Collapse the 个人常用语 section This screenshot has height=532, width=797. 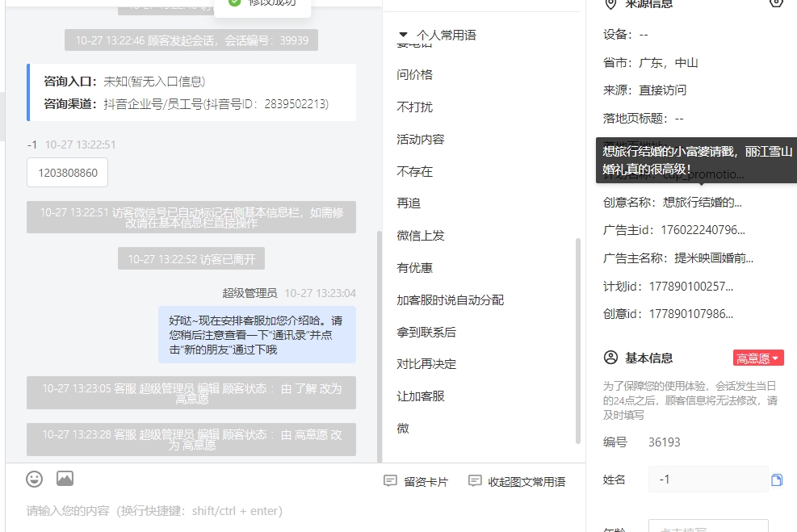click(x=403, y=35)
